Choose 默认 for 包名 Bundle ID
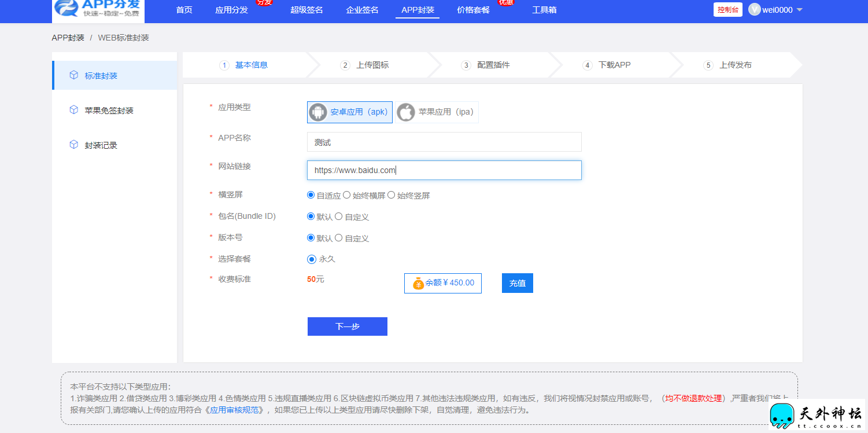868x433 pixels. click(x=311, y=216)
